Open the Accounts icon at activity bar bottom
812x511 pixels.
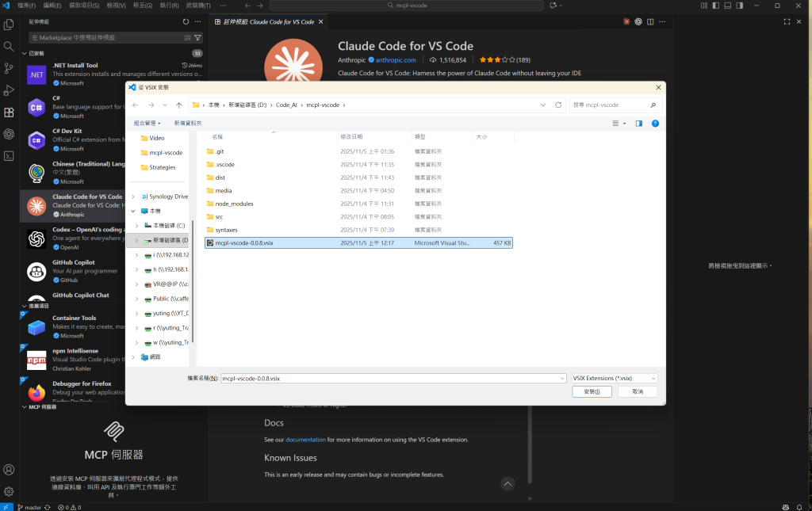[9, 470]
